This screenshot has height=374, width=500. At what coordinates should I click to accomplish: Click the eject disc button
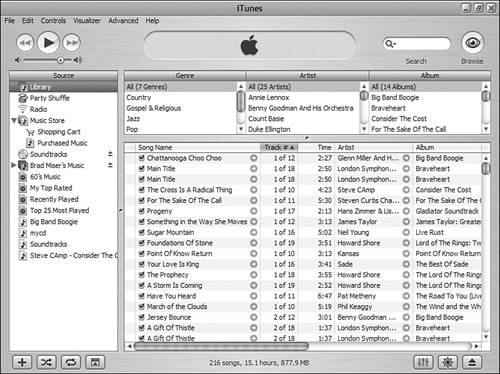click(472, 362)
